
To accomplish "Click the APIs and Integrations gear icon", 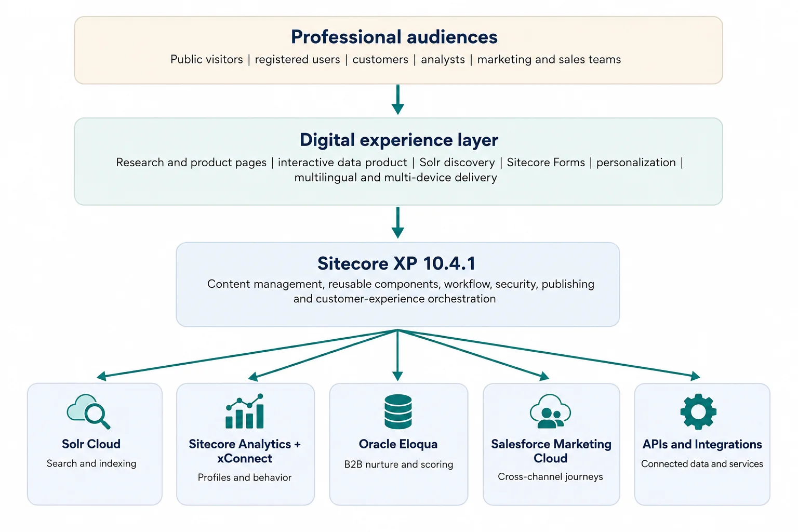I will 698,411.
